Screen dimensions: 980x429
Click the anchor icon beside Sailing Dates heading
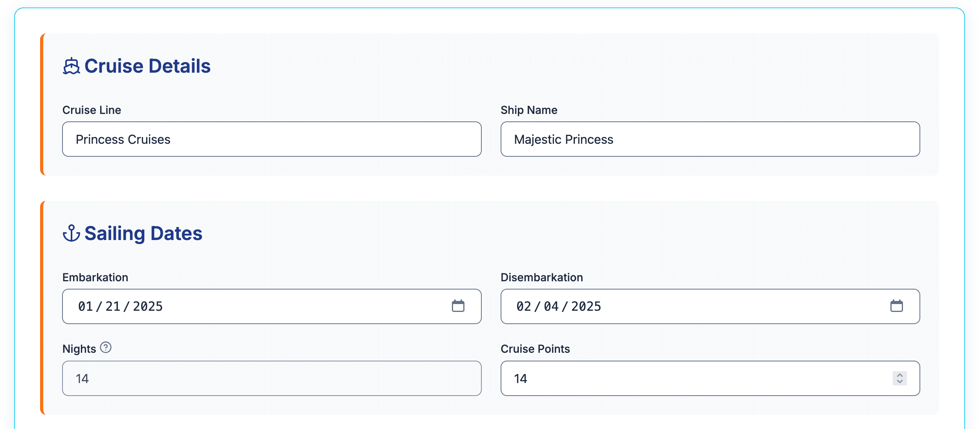click(72, 233)
